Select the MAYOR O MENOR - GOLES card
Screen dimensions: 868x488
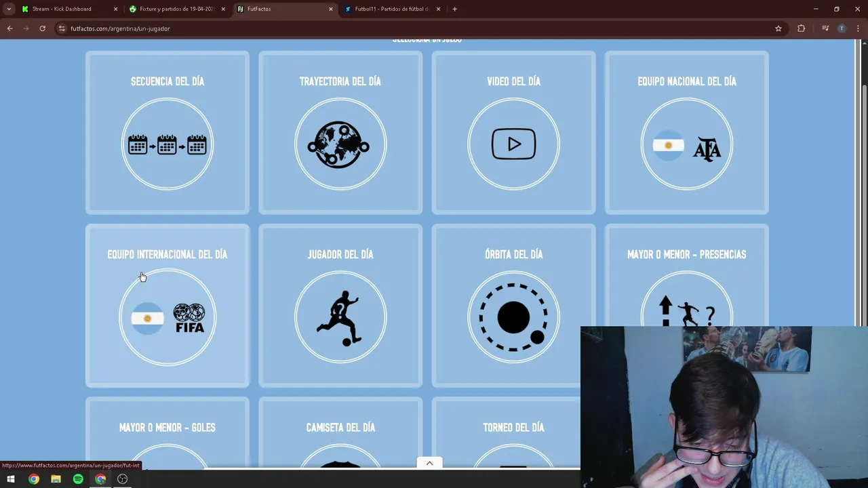(167, 433)
